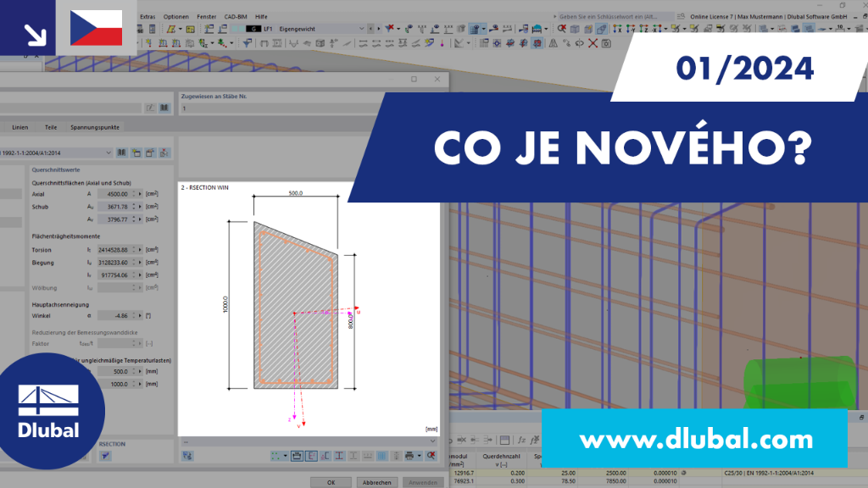
Task: Switch to the Teile tab
Action: 51,127
